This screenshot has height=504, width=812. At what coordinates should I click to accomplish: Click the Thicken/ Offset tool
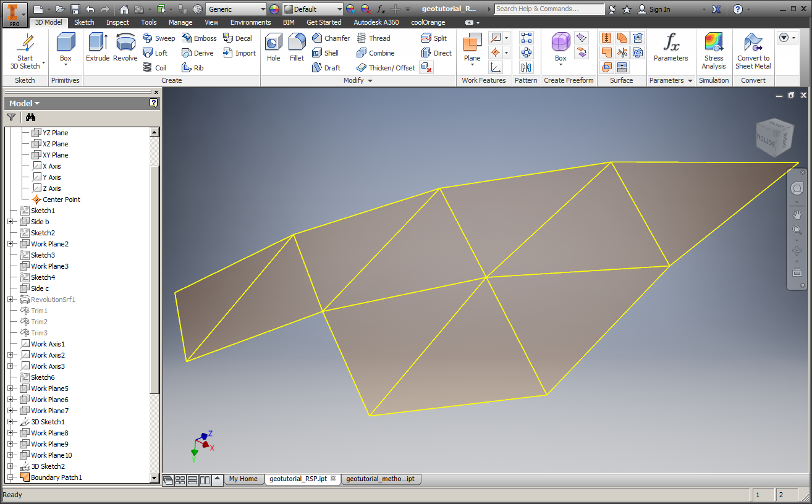pyautogui.click(x=386, y=68)
